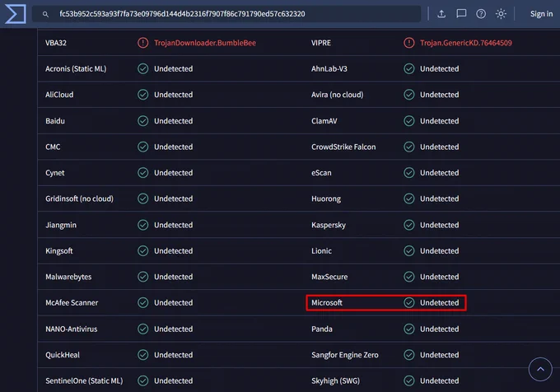
Task: Click the eScan check icon
Action: tap(409, 173)
